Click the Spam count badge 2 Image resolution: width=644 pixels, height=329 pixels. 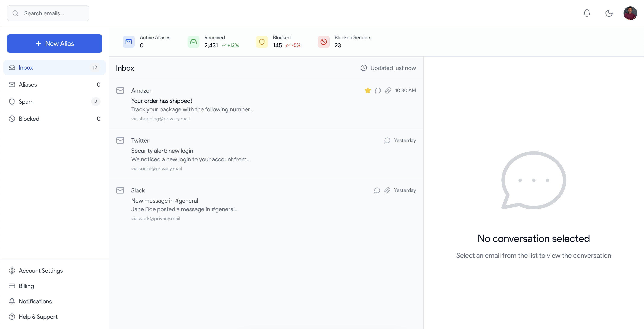(96, 102)
